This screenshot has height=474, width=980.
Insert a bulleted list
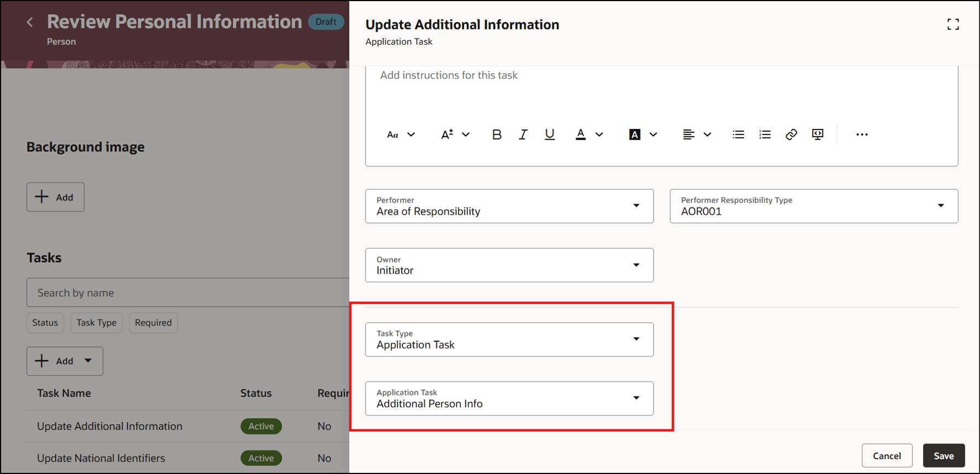(738, 134)
